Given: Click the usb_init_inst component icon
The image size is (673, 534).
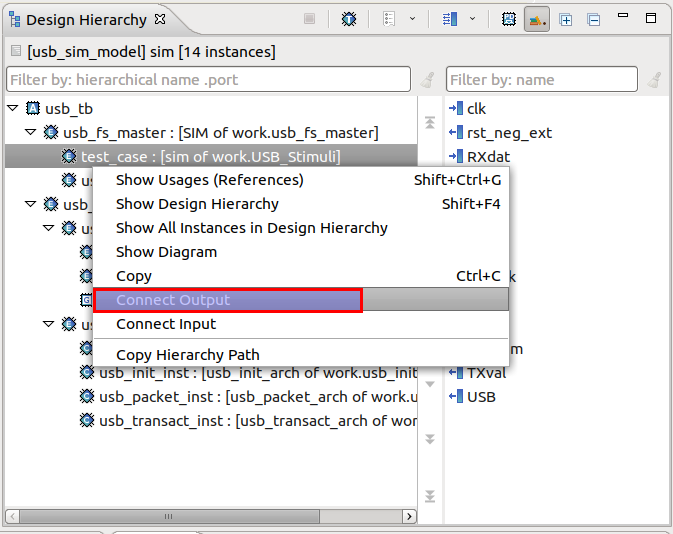Looking at the screenshot, I should click(87, 373).
